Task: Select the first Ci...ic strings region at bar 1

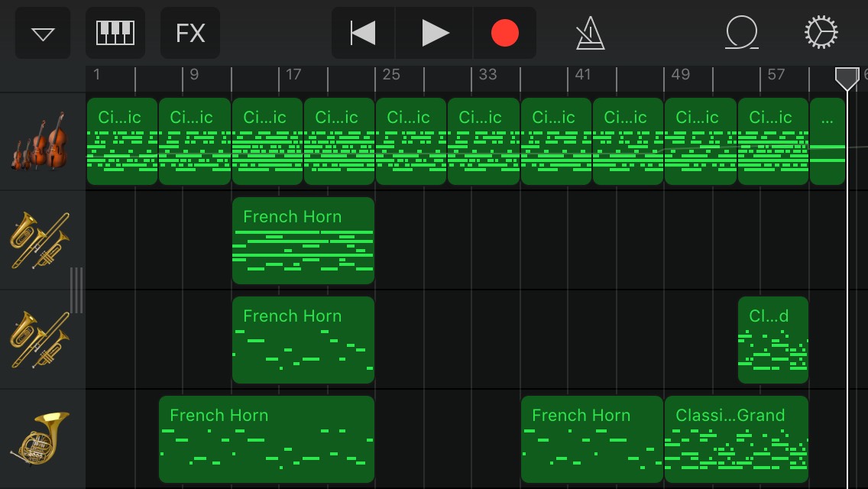Action: pyautogui.click(x=122, y=141)
